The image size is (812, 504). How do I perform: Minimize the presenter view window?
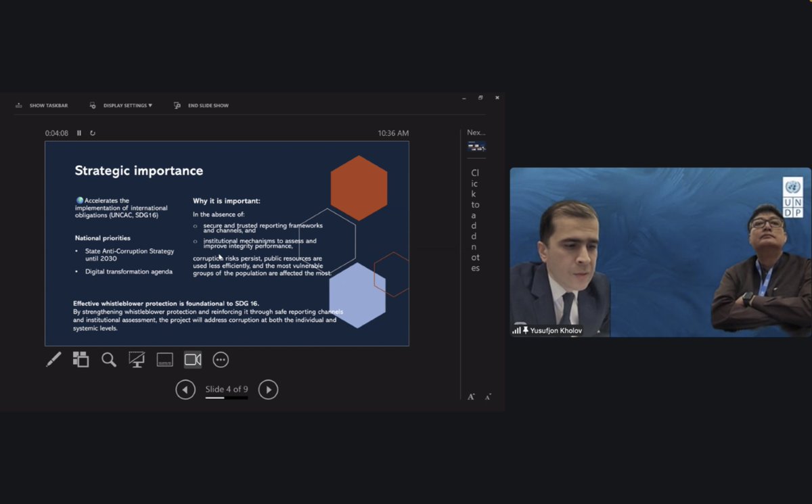pos(464,98)
